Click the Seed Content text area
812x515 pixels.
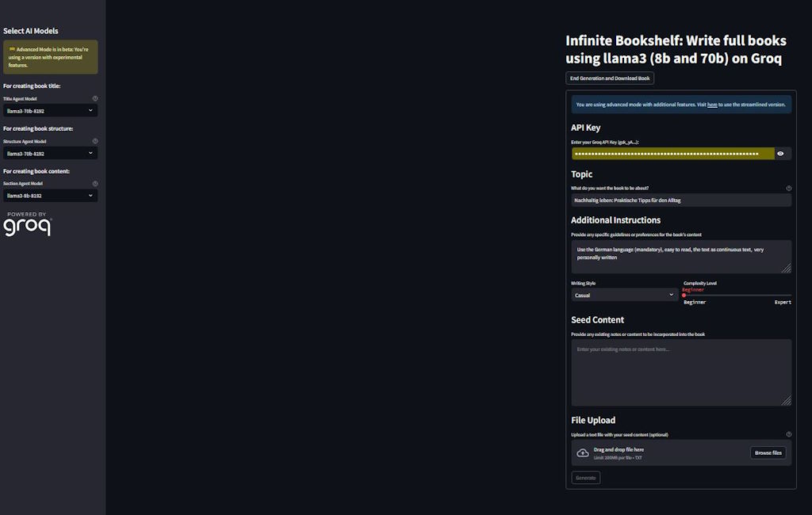pos(681,372)
